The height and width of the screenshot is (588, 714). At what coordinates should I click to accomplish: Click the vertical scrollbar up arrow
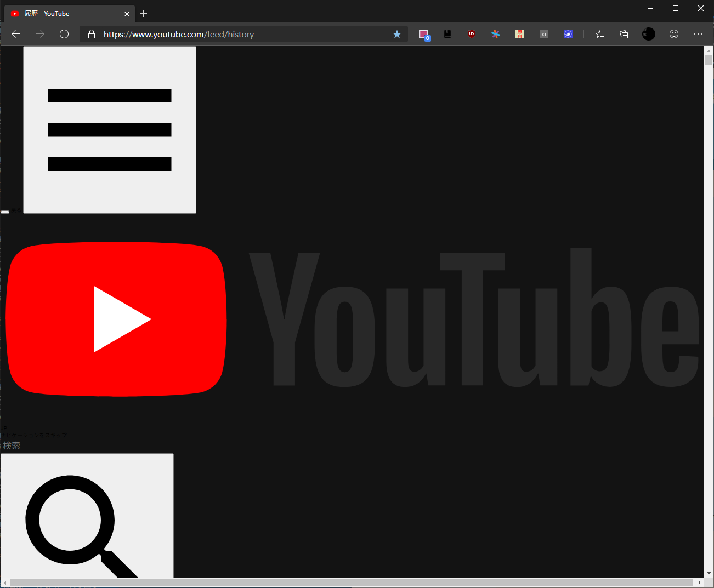[709, 51]
